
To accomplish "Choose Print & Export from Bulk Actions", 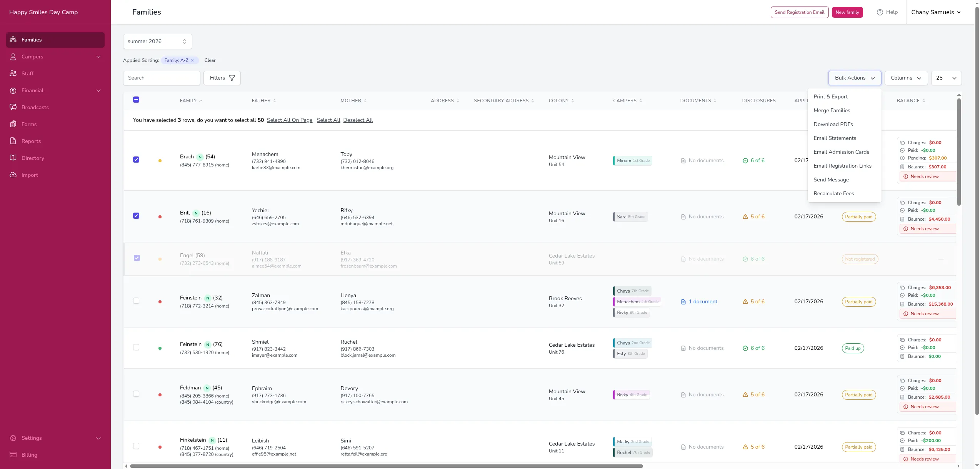I will pos(845,96).
